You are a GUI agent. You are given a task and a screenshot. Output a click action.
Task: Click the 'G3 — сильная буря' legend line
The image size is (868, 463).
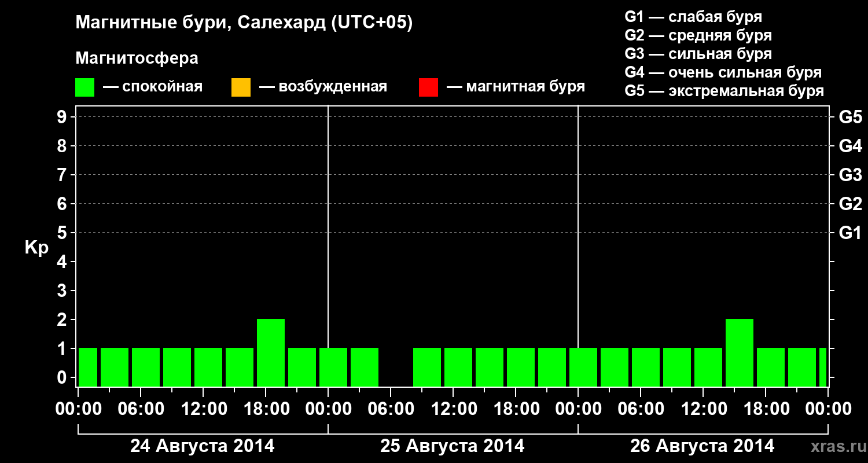tap(698, 54)
